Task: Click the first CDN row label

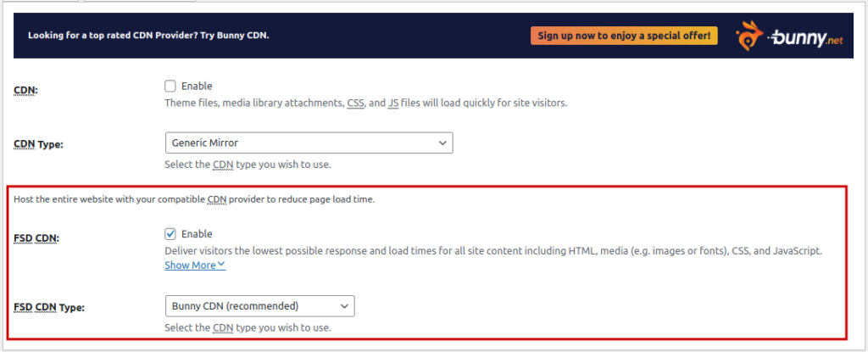Action: click(25, 90)
